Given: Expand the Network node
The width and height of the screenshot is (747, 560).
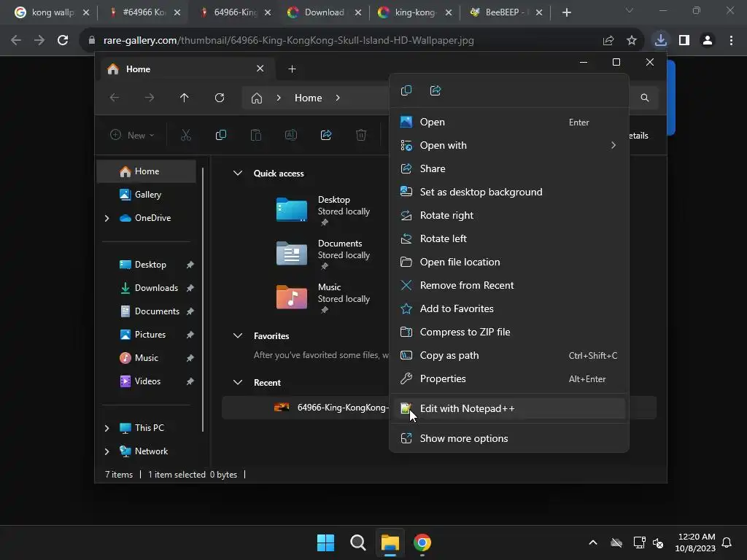Looking at the screenshot, I should click(x=107, y=451).
